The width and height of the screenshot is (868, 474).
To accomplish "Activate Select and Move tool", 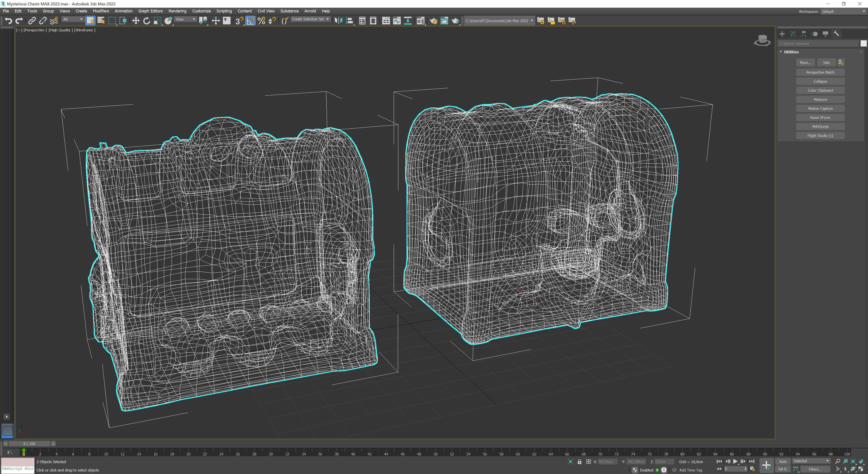I will tap(135, 21).
